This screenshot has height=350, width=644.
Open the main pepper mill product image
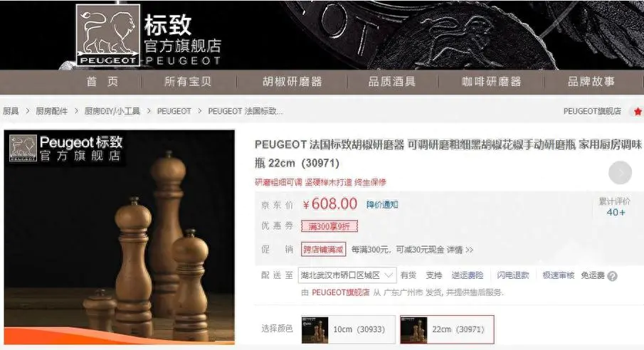(120, 237)
